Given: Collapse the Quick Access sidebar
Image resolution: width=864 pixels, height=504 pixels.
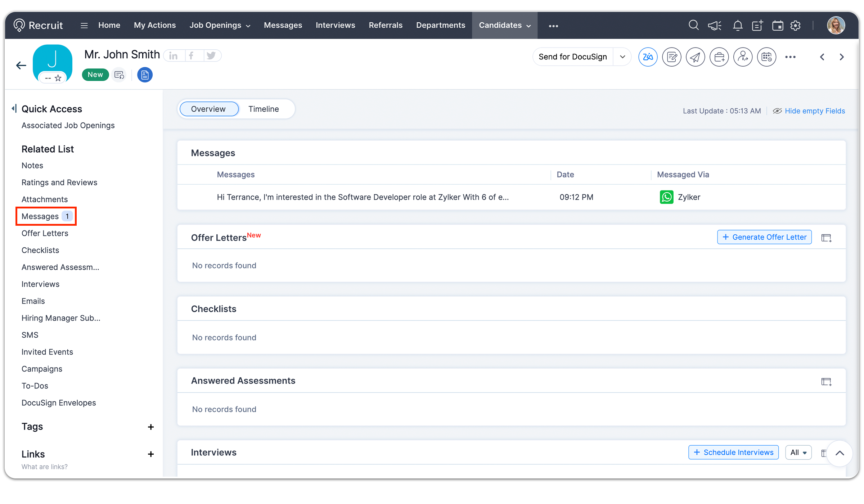Looking at the screenshot, I should pos(14,108).
